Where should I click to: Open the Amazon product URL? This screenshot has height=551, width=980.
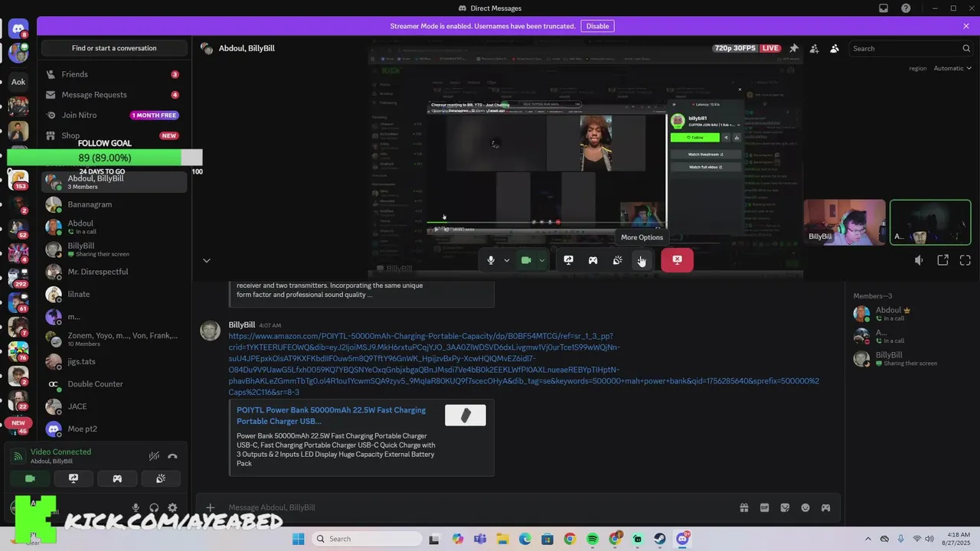(x=524, y=364)
